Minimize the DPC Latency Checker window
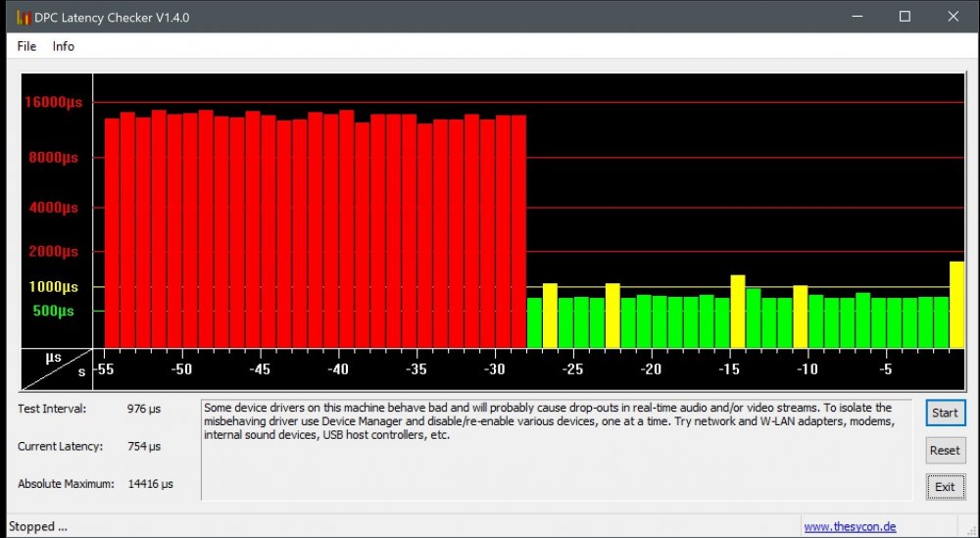 pos(857,17)
